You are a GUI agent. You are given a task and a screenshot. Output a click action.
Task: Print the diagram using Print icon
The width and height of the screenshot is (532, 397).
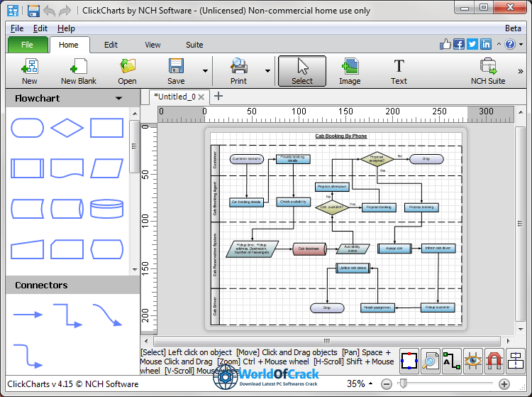[238, 71]
